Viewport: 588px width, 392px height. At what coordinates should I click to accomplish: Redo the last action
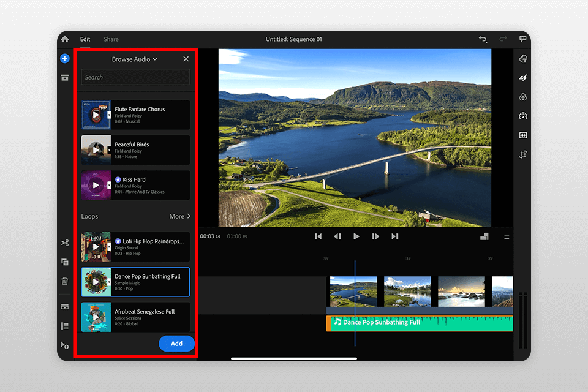(x=503, y=39)
